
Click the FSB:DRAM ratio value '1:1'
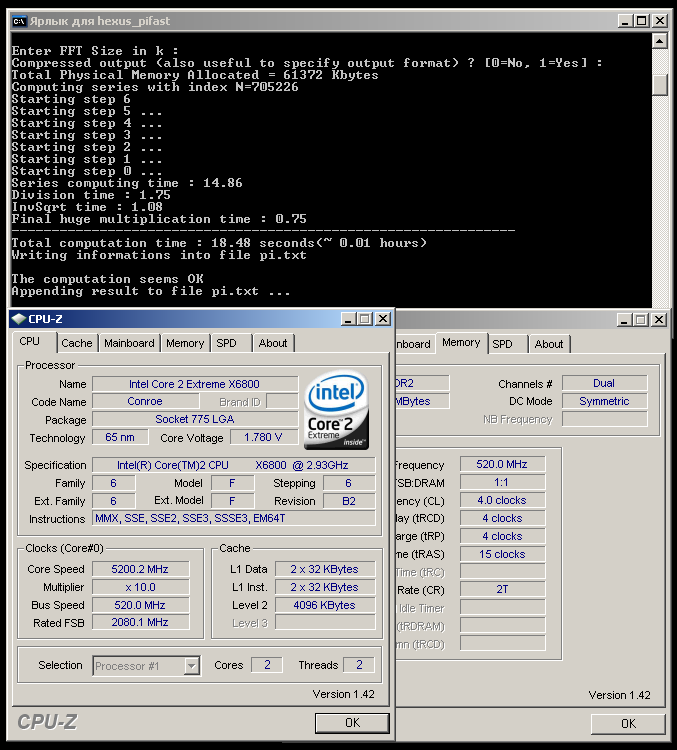tap(502, 482)
